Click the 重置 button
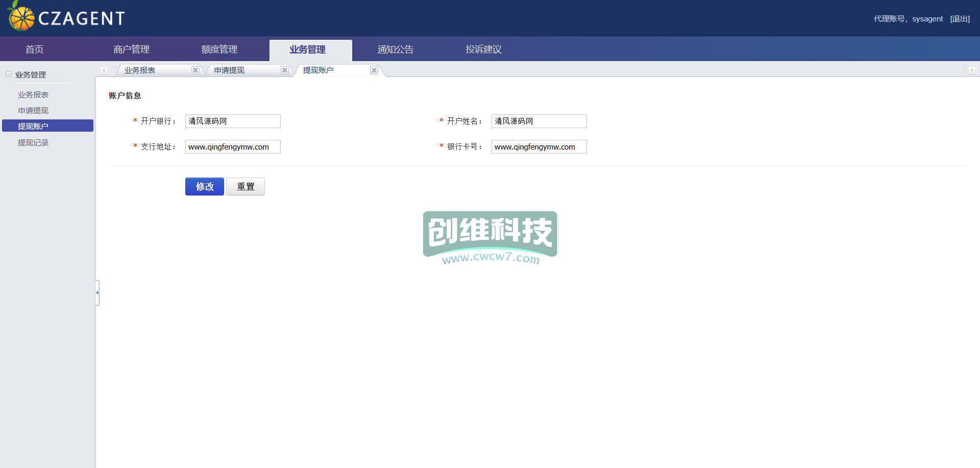The width and height of the screenshot is (980, 468). point(246,187)
